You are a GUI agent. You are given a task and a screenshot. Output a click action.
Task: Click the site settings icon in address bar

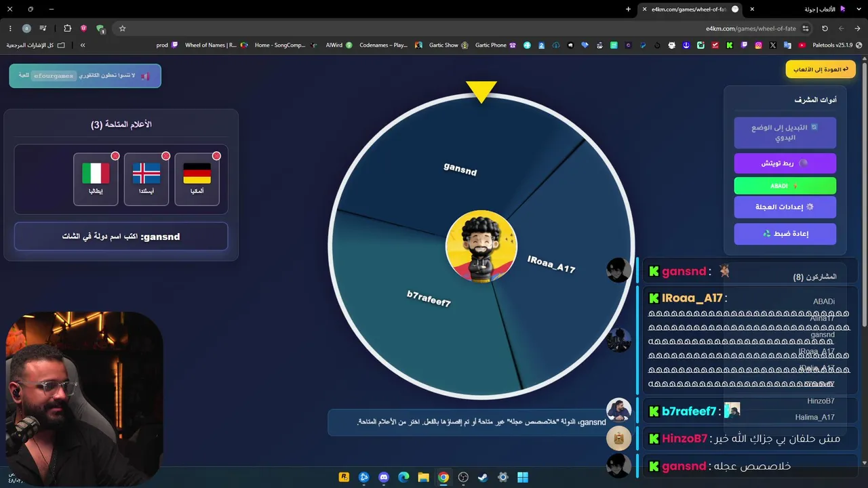pyautogui.click(x=806, y=28)
